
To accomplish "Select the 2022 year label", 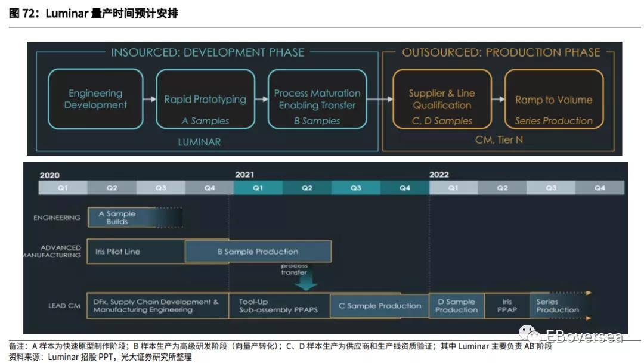I will pos(439,175).
